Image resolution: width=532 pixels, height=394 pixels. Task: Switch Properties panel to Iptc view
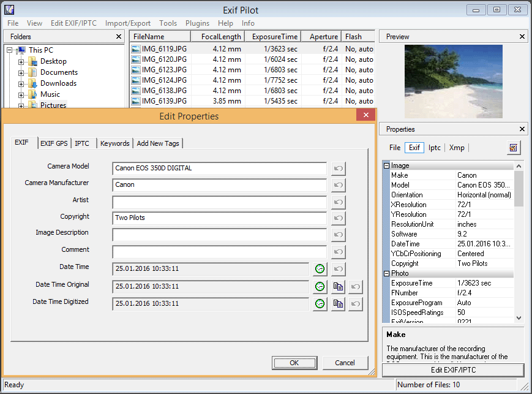point(434,147)
